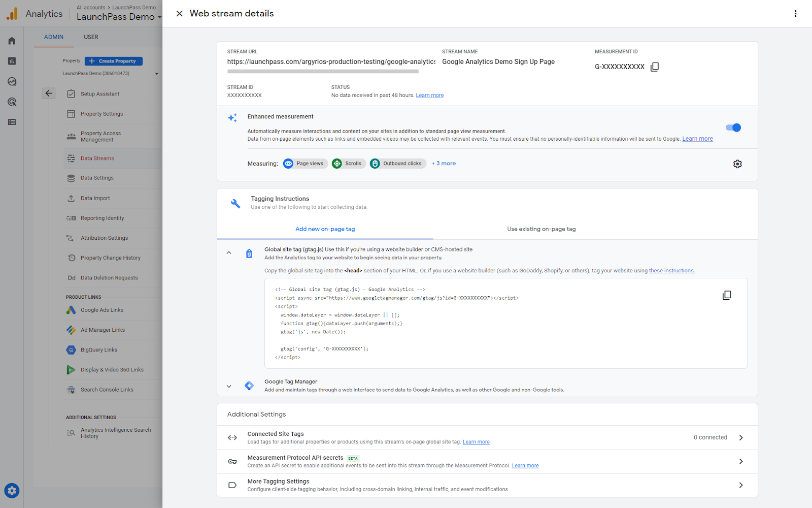Open Learn more link under Enhanced measurement
The width and height of the screenshot is (812, 508).
[697, 139]
